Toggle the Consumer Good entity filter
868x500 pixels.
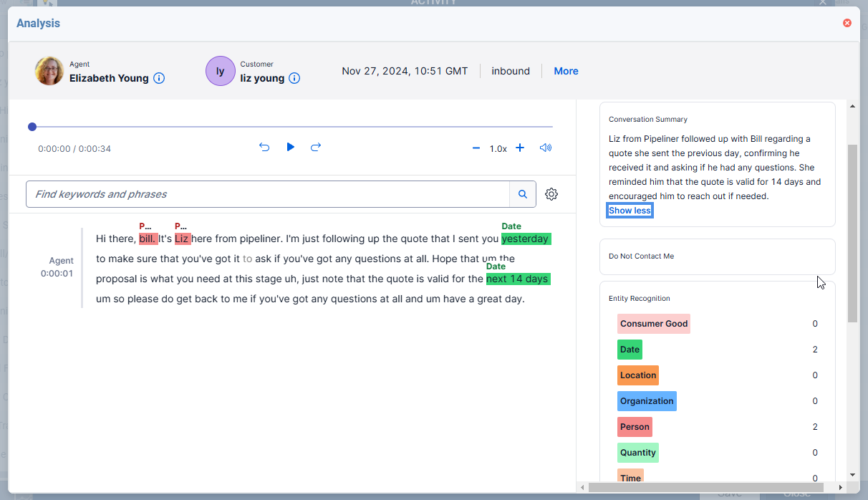click(653, 323)
